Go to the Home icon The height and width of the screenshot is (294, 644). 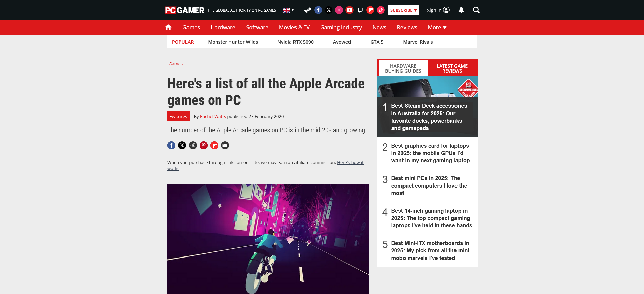pyautogui.click(x=168, y=27)
